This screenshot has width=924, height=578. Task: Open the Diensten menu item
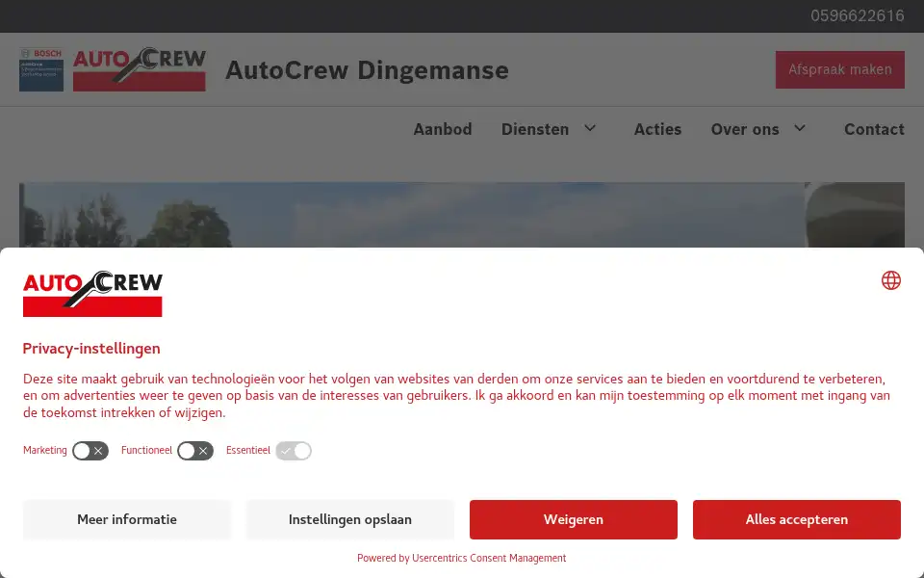(535, 129)
